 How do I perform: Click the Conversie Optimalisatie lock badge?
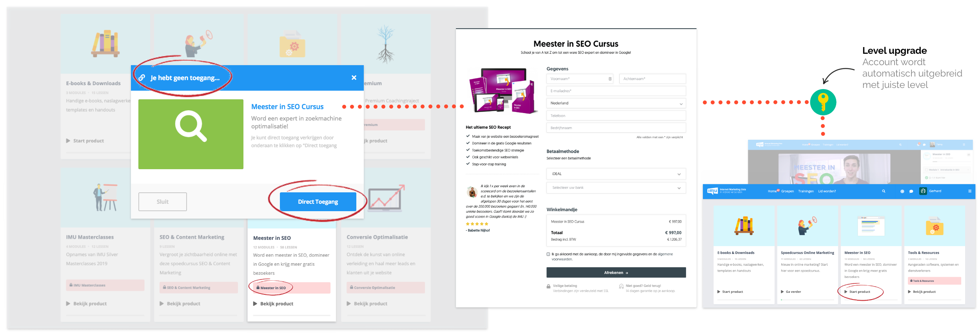(386, 288)
